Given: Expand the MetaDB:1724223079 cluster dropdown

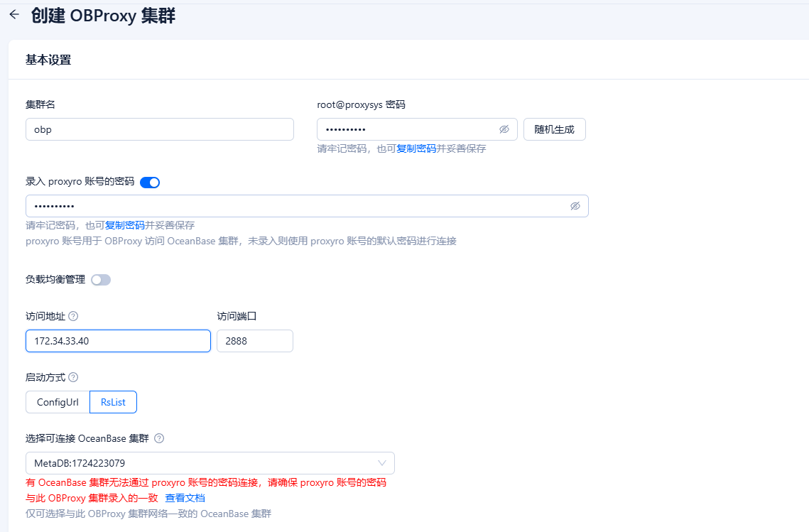Looking at the screenshot, I should click(x=210, y=463).
